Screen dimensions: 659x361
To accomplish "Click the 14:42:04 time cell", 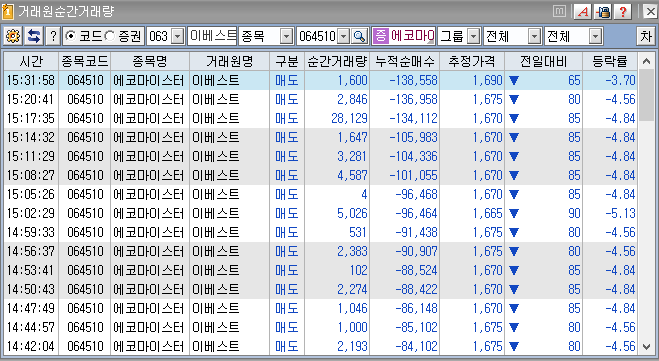I will [x=31, y=346].
